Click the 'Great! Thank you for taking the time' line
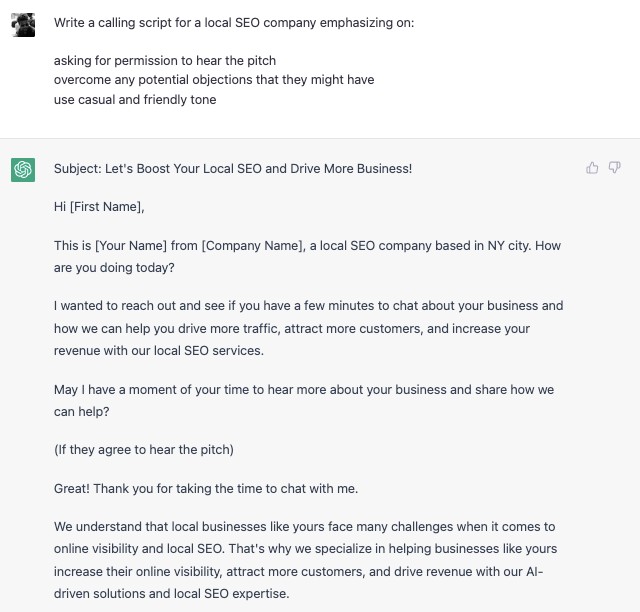Image resolution: width=640 pixels, height=612 pixels. point(206,489)
